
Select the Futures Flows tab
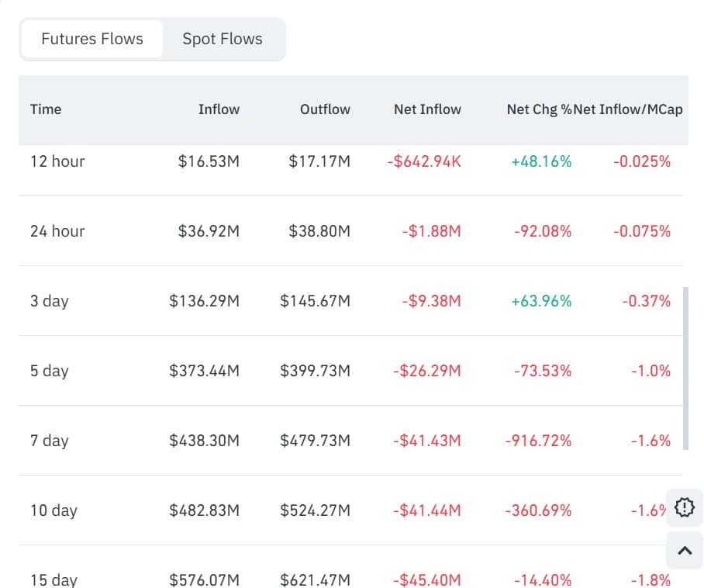point(92,39)
